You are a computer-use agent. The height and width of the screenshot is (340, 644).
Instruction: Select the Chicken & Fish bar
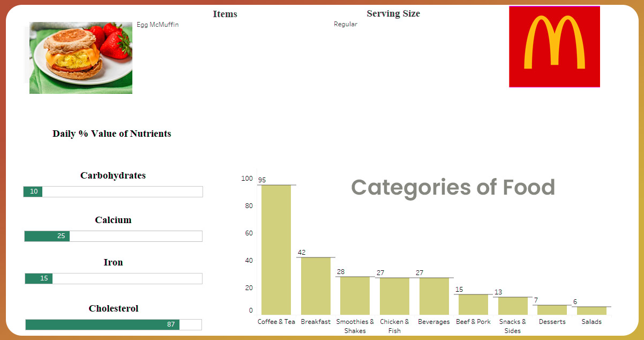pyautogui.click(x=394, y=295)
